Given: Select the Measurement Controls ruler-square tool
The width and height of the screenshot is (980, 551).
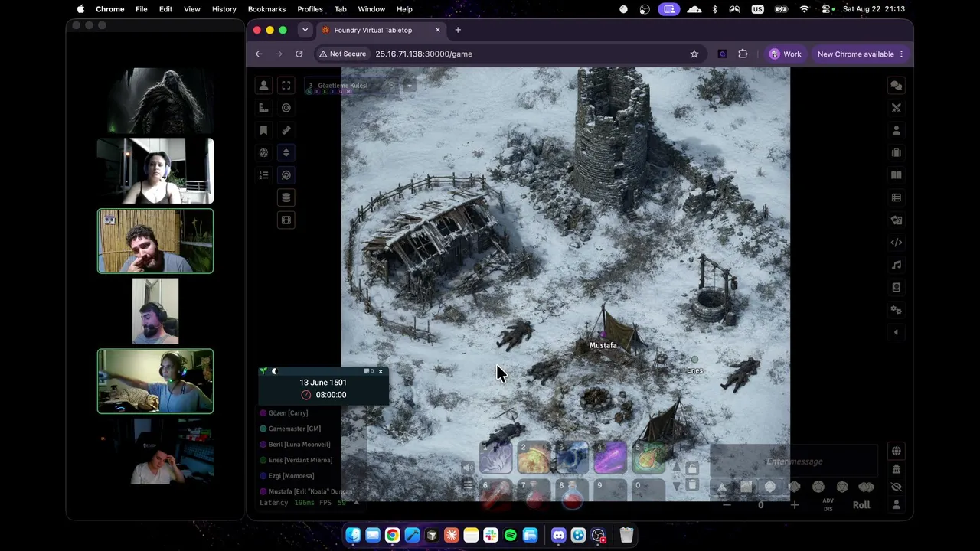Looking at the screenshot, I should pyautogui.click(x=263, y=108).
